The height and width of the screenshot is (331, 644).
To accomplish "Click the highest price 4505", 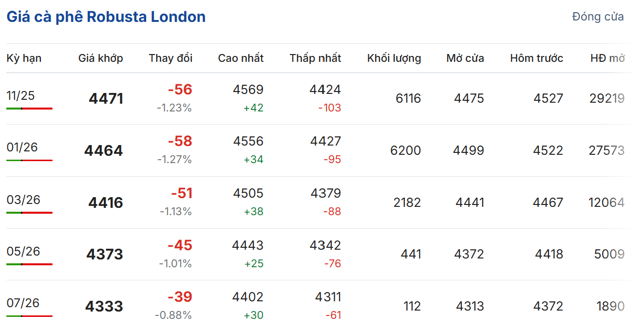I will (x=248, y=193).
